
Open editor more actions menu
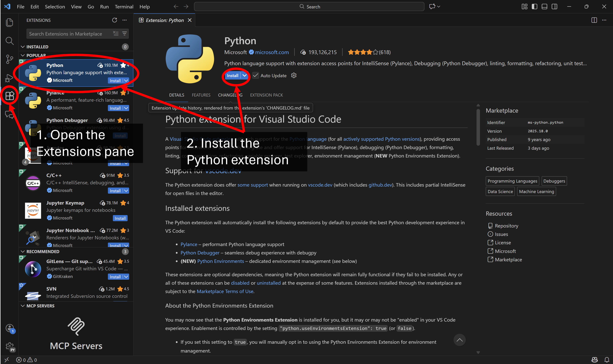point(604,20)
